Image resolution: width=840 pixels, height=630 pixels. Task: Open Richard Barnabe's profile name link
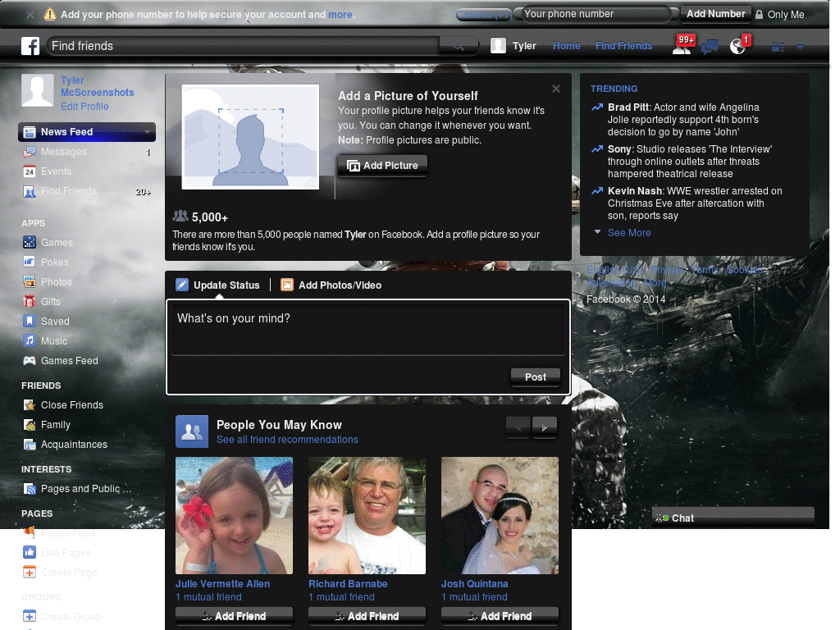tap(348, 584)
